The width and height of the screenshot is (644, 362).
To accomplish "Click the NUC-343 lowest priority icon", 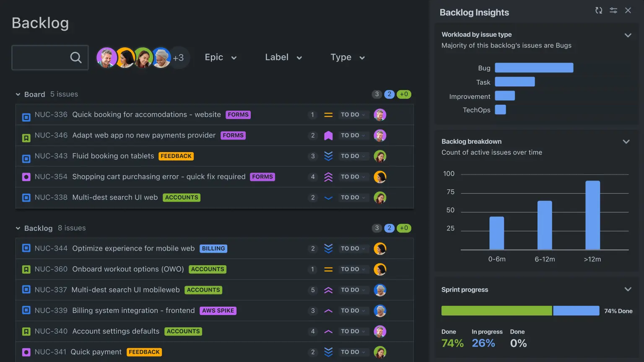I will (328, 156).
